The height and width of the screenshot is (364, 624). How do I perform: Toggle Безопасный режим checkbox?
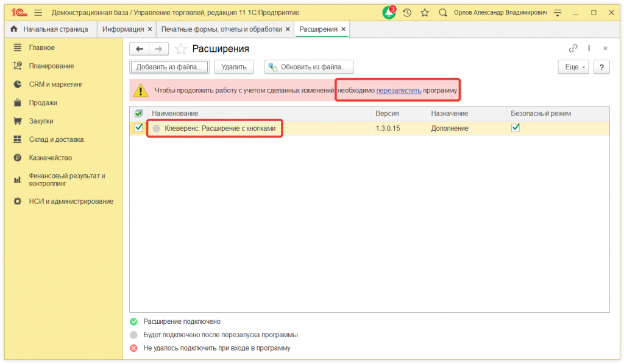click(516, 128)
